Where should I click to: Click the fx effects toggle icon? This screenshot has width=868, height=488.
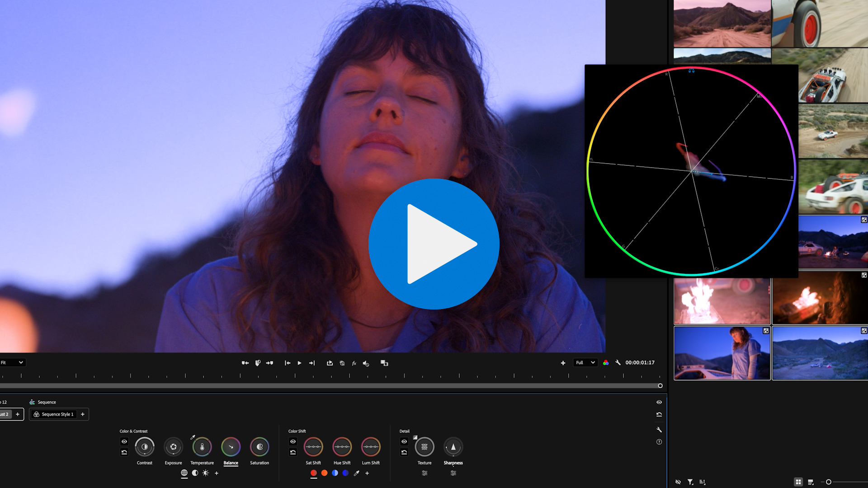[354, 363]
